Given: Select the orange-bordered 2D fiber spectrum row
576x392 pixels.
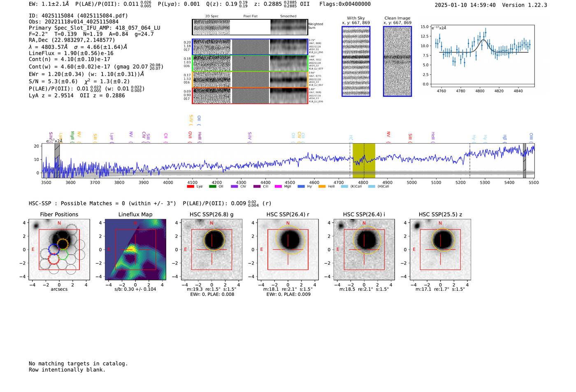Looking at the screenshot, I should point(250,79).
